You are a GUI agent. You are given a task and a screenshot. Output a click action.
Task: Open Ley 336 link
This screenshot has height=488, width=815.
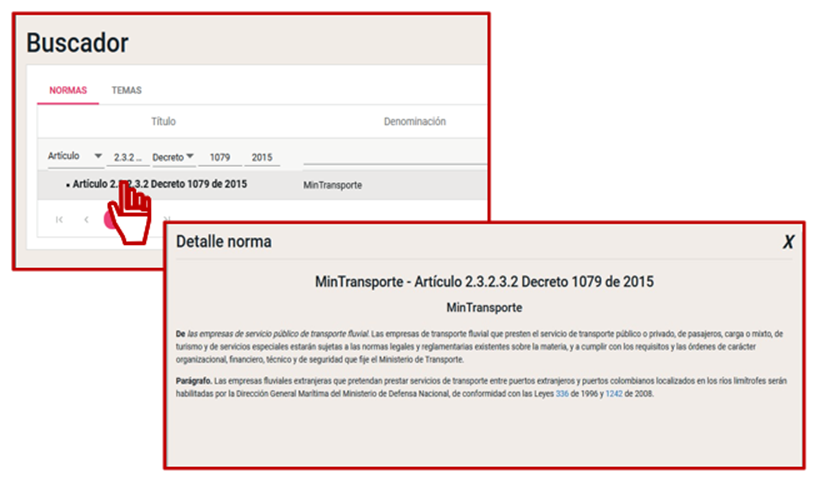[x=562, y=394]
